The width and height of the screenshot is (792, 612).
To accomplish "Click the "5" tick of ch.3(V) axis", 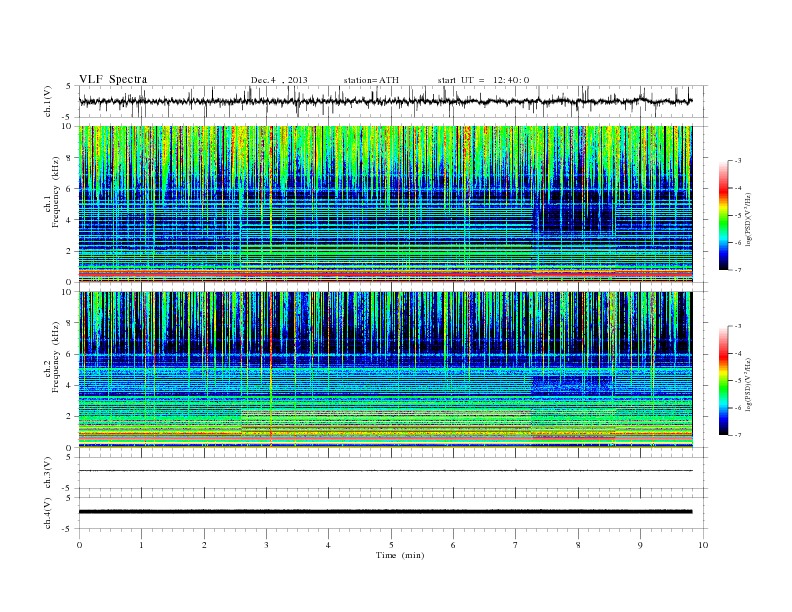I will coord(70,457).
